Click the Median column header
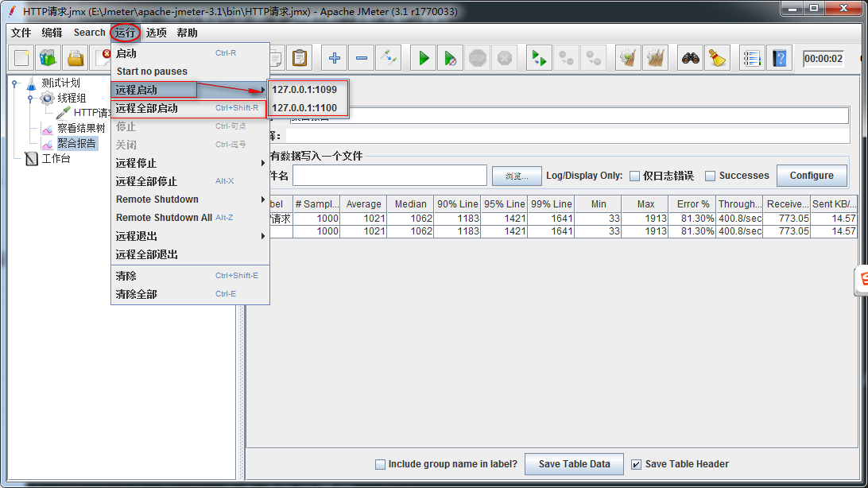The width and height of the screenshot is (868, 488). pyautogui.click(x=410, y=204)
